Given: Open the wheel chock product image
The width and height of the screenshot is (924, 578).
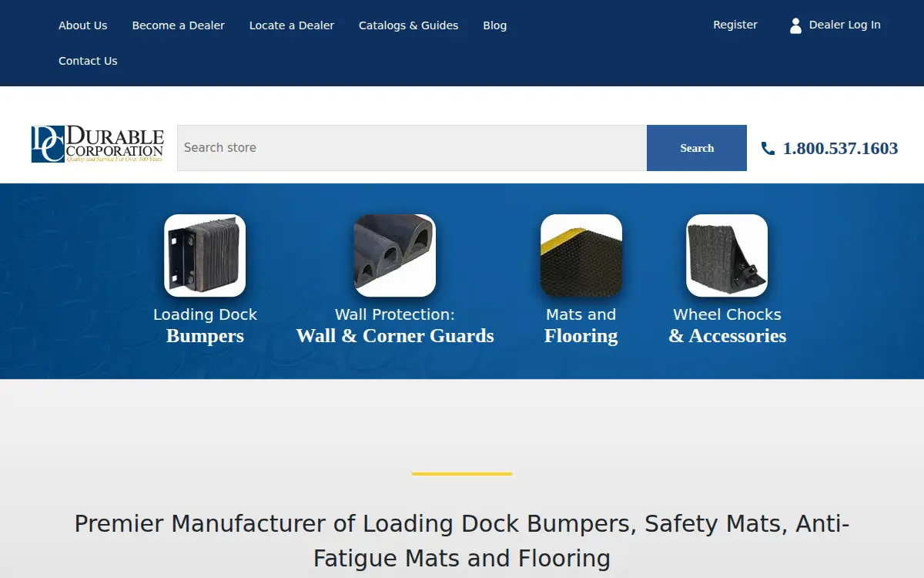Looking at the screenshot, I should point(727,255).
